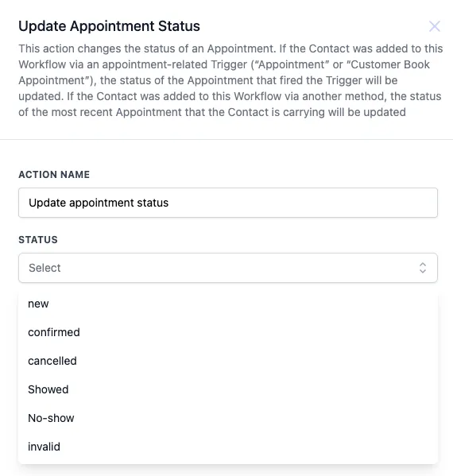The width and height of the screenshot is (453, 476).
Task: Focus the Action Name input field
Action: [x=228, y=203]
